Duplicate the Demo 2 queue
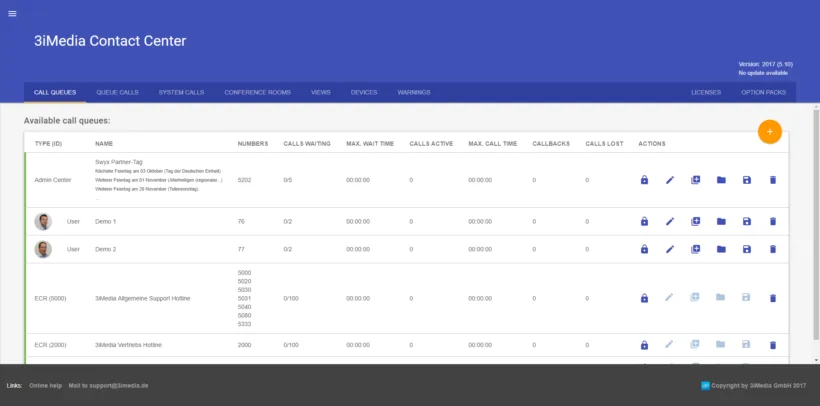The image size is (820, 406). coord(696,249)
